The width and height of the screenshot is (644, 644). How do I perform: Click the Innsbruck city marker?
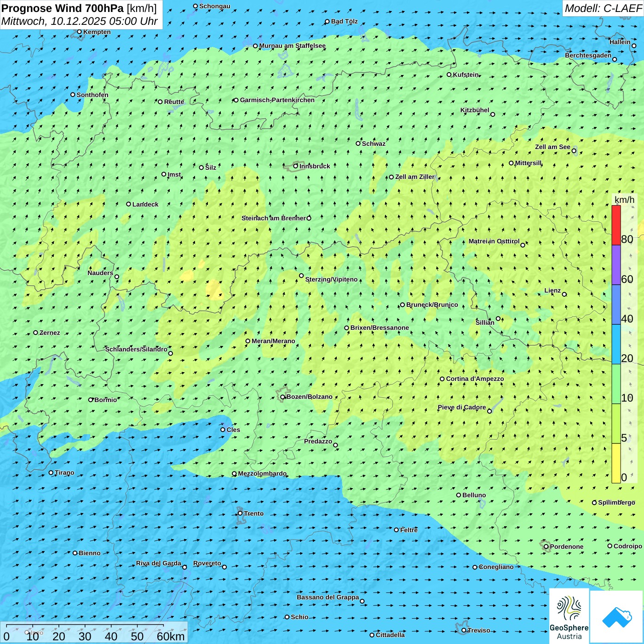[x=296, y=166]
